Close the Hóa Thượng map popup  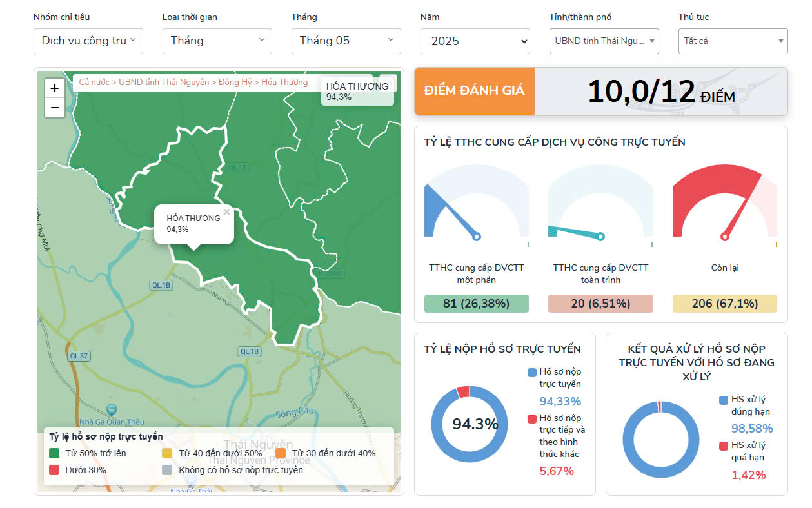coord(226,211)
